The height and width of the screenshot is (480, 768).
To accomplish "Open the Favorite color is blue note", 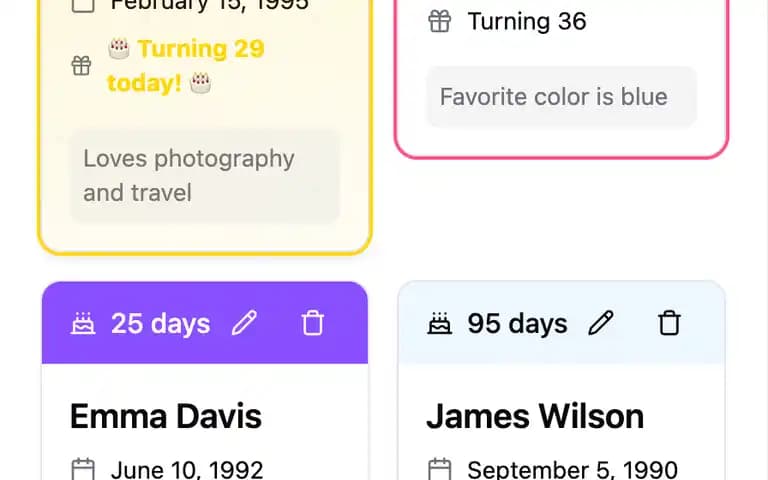I will click(561, 96).
